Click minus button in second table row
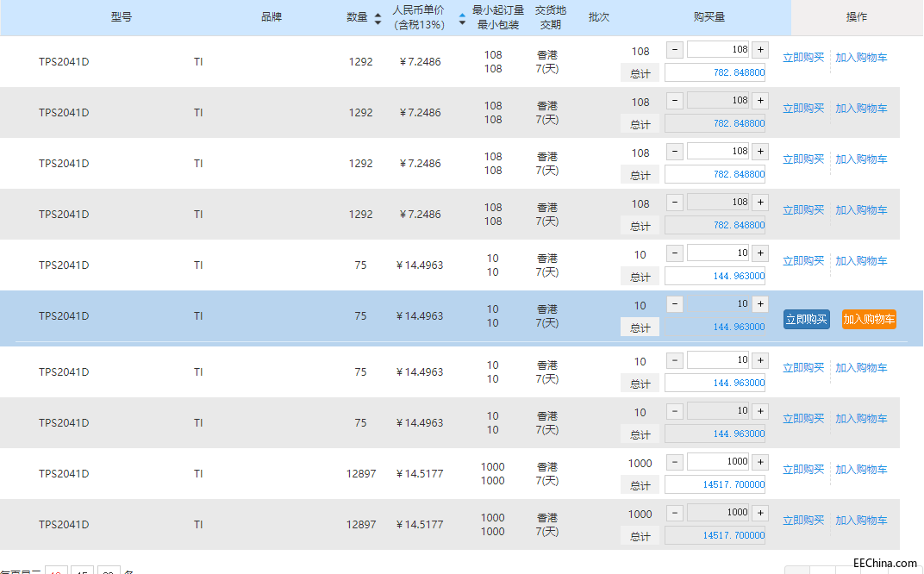924x574 pixels. point(675,100)
